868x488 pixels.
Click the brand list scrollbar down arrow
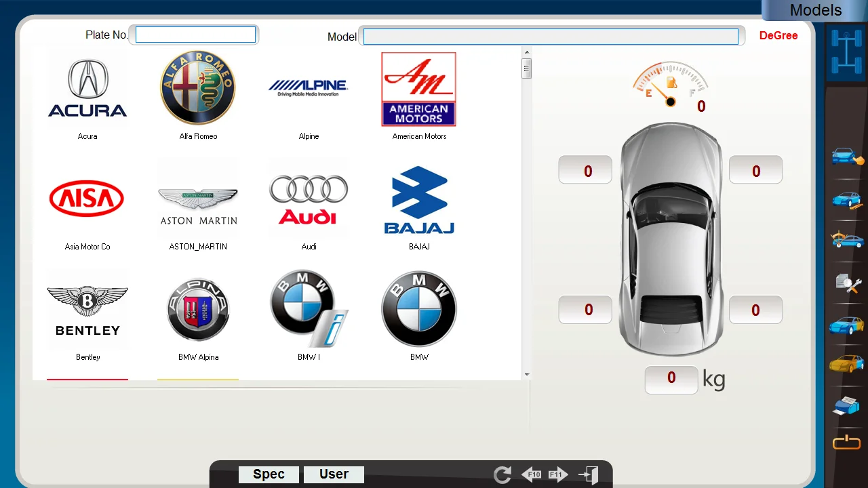pos(526,375)
